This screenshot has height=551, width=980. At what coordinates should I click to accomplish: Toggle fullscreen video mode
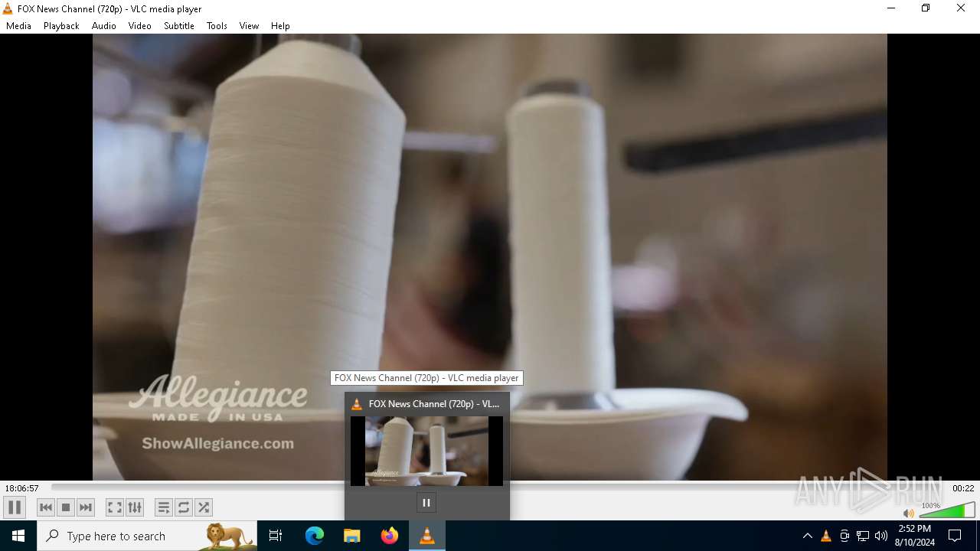click(x=114, y=507)
